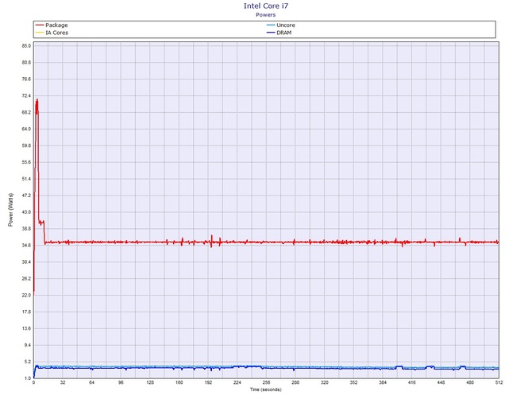Click the 85.0 y-axis value
The width and height of the screenshot is (532, 399).
pyautogui.click(x=26, y=46)
